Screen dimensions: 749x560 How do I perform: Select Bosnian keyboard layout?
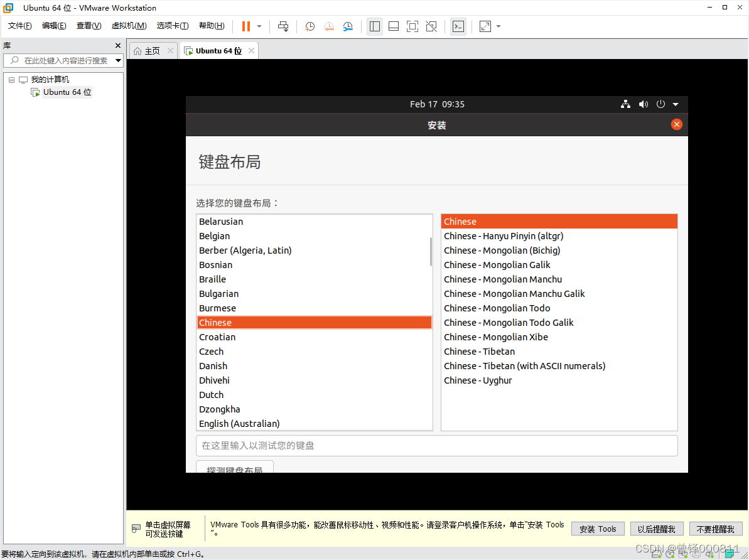[x=314, y=265]
